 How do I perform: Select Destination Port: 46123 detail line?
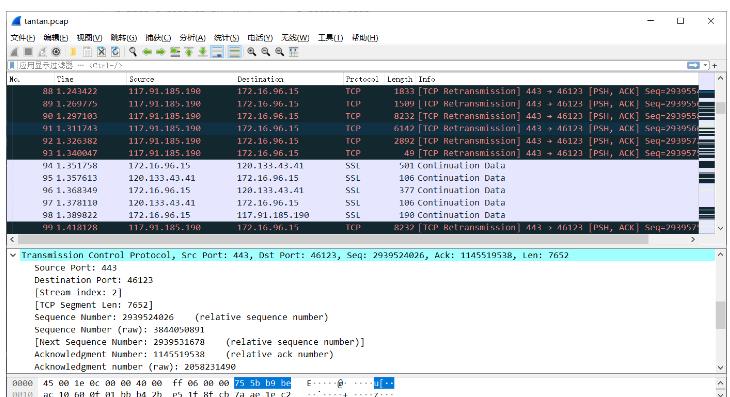pos(94,280)
